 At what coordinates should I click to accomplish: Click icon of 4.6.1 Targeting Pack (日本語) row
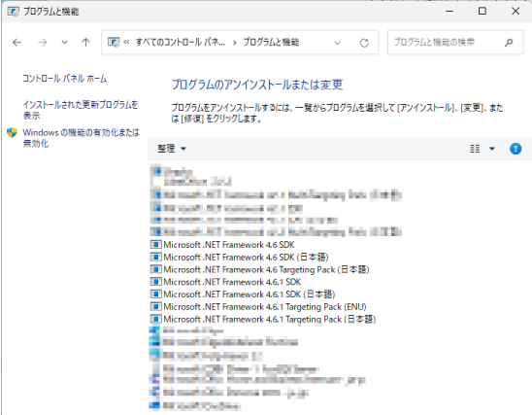pos(155,319)
